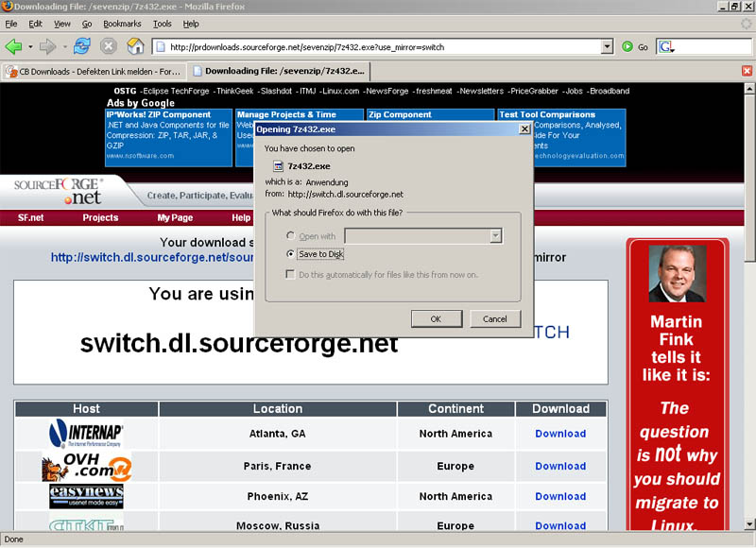Close the Opening 7z432.exe dialog
The width and height of the screenshot is (756, 548).
tap(524, 128)
